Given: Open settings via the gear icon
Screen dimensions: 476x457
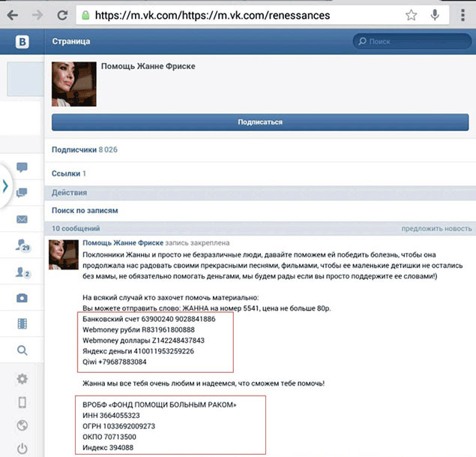Looking at the screenshot, I should [22, 379].
